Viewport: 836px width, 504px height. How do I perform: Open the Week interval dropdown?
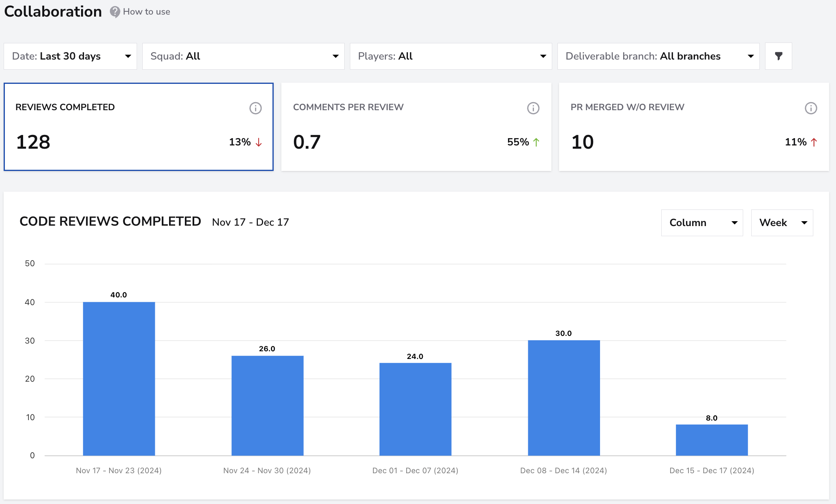point(782,222)
